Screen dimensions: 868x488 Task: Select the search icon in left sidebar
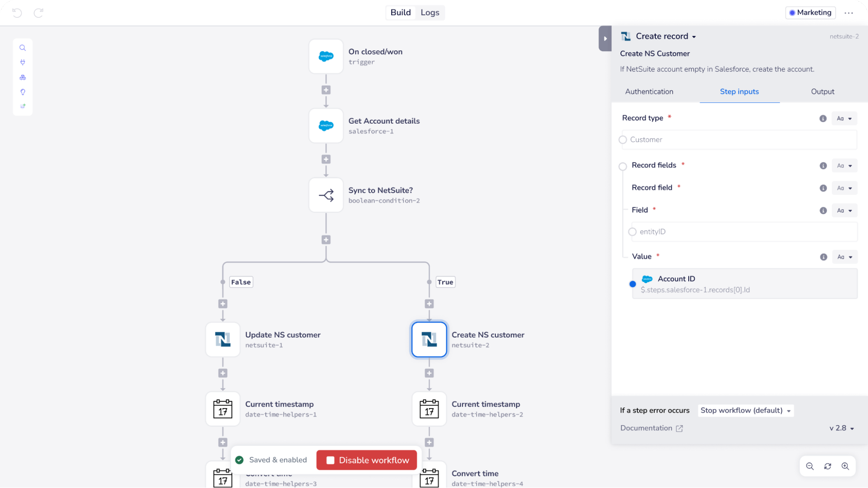(x=23, y=48)
